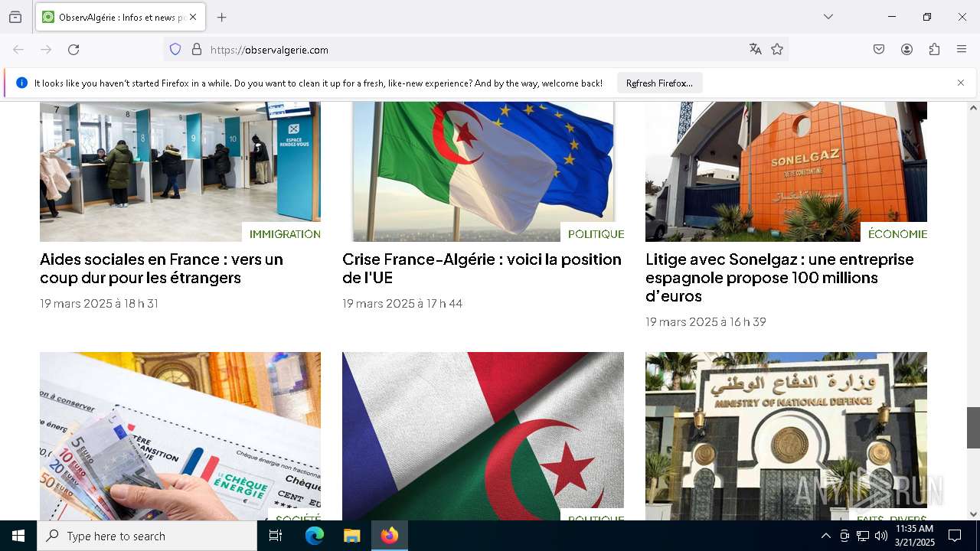Image resolution: width=980 pixels, height=551 pixels.
Task: Open Windows notification center
Action: pyautogui.click(x=955, y=536)
